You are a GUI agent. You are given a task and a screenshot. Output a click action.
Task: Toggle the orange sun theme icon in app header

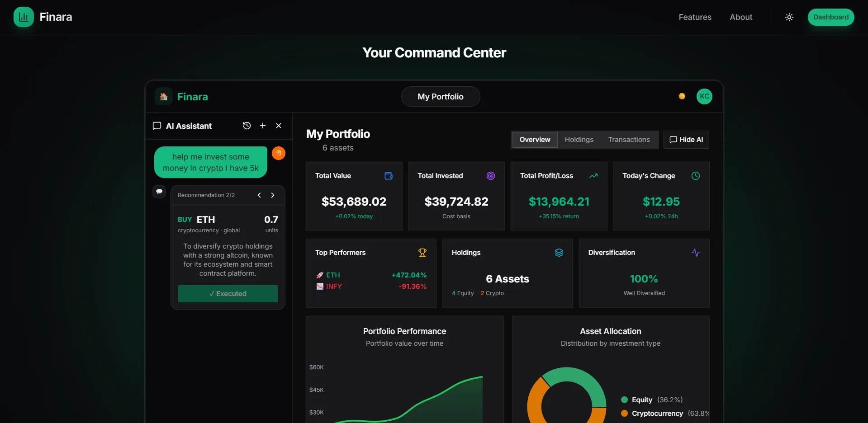point(682,96)
